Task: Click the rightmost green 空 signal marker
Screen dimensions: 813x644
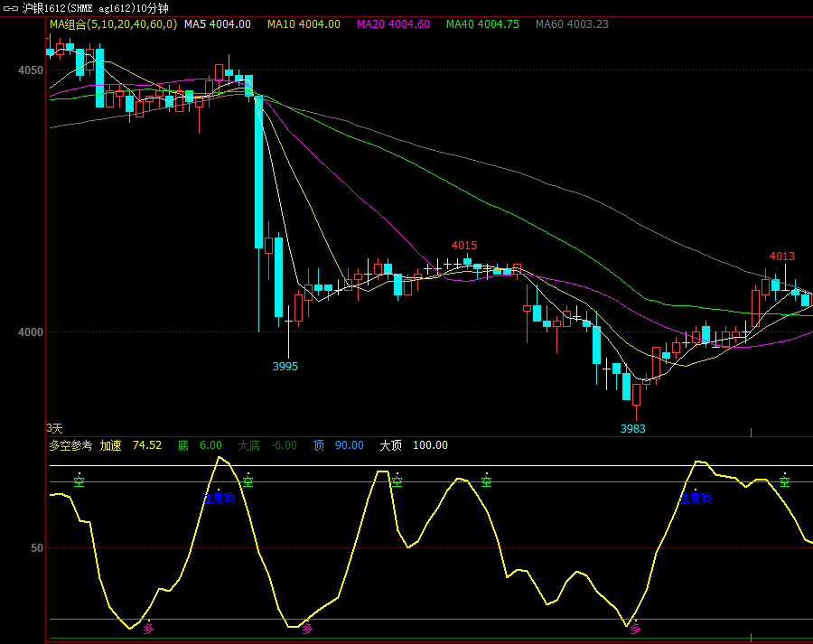Action: coord(785,481)
